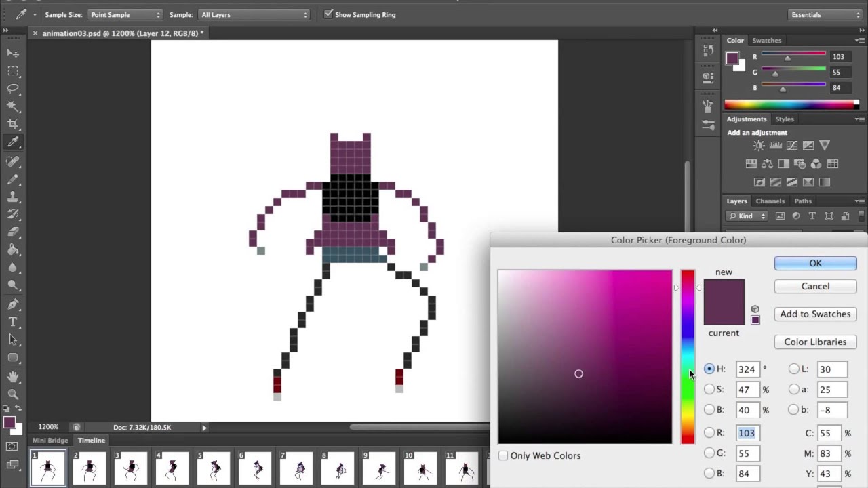Switch to the Swatches tab
Image resolution: width=868 pixels, height=488 pixels.
pos(767,40)
